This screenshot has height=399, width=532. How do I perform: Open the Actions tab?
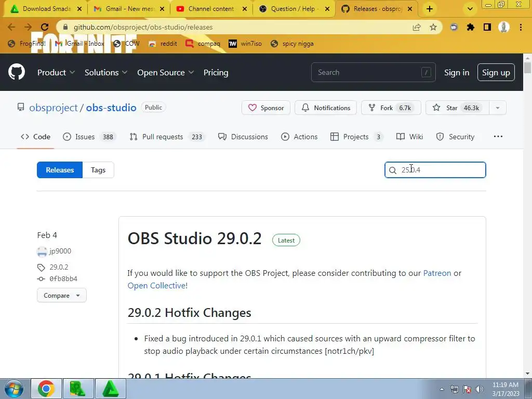click(299, 137)
